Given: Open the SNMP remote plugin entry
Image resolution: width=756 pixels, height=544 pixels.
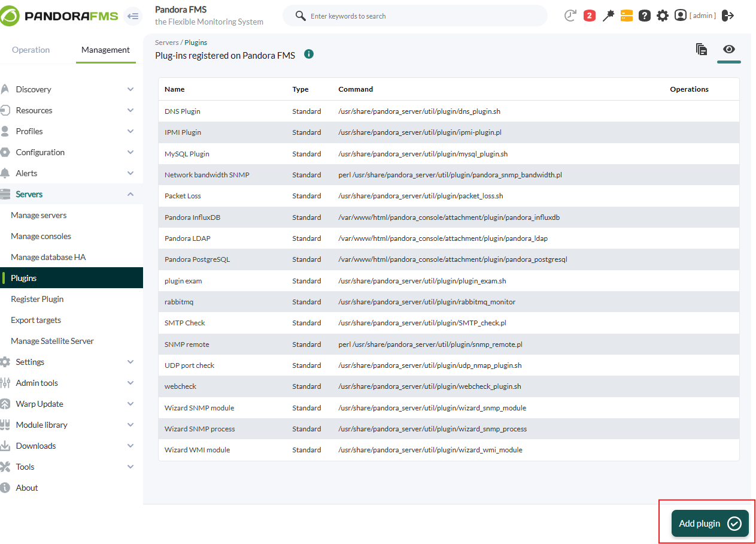Looking at the screenshot, I should coord(187,344).
